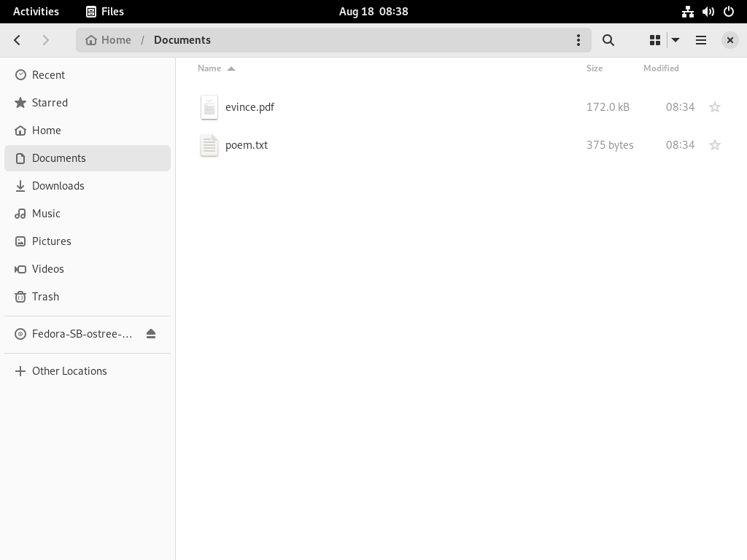Image resolution: width=747 pixels, height=560 pixels.
Task: Open Starred in the sidebar
Action: click(x=88, y=102)
